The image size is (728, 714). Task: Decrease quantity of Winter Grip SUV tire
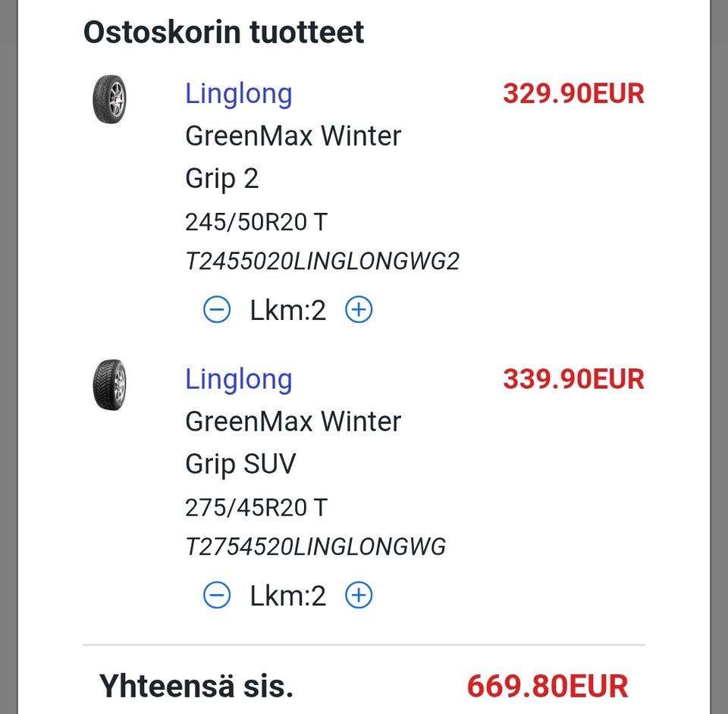tap(217, 596)
